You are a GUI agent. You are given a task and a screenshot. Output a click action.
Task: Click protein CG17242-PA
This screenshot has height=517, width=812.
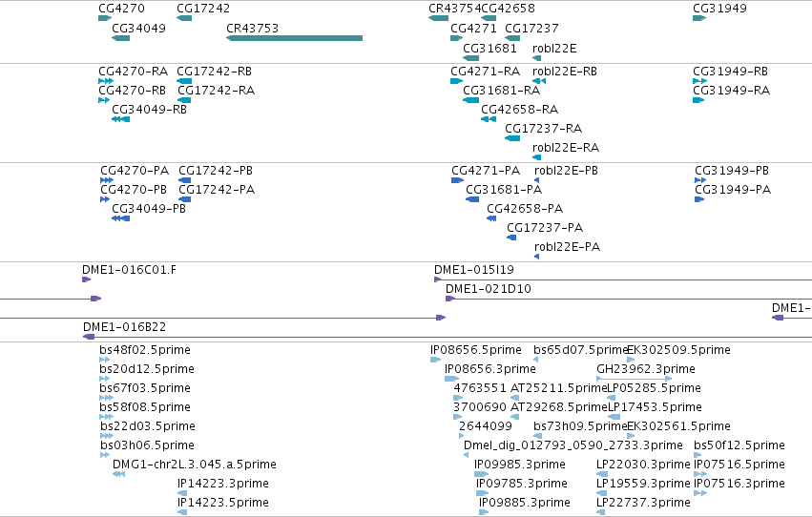(x=217, y=190)
